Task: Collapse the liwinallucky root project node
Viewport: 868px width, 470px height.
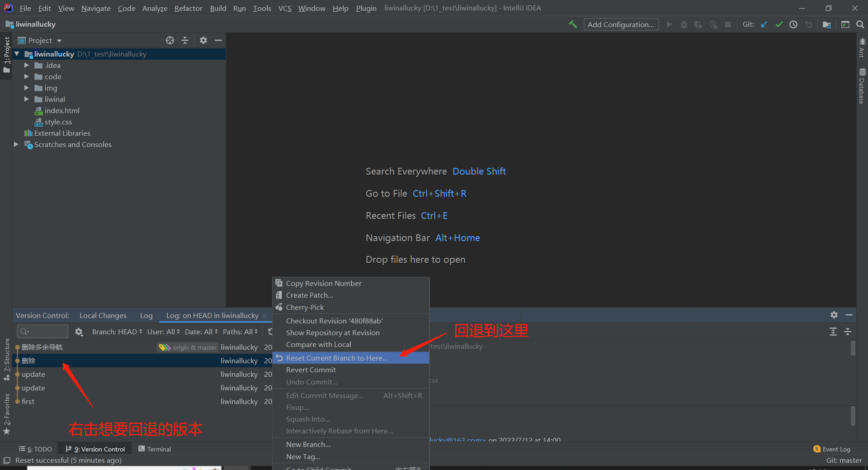Action: click(17, 54)
